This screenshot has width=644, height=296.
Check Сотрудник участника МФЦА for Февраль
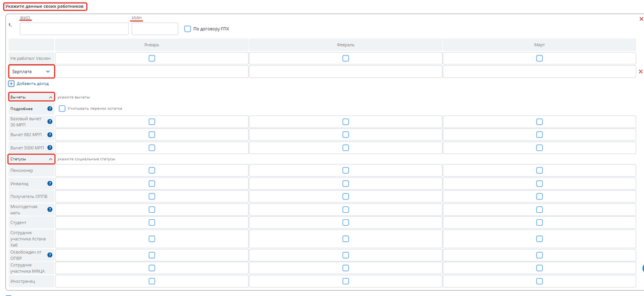coord(346,268)
